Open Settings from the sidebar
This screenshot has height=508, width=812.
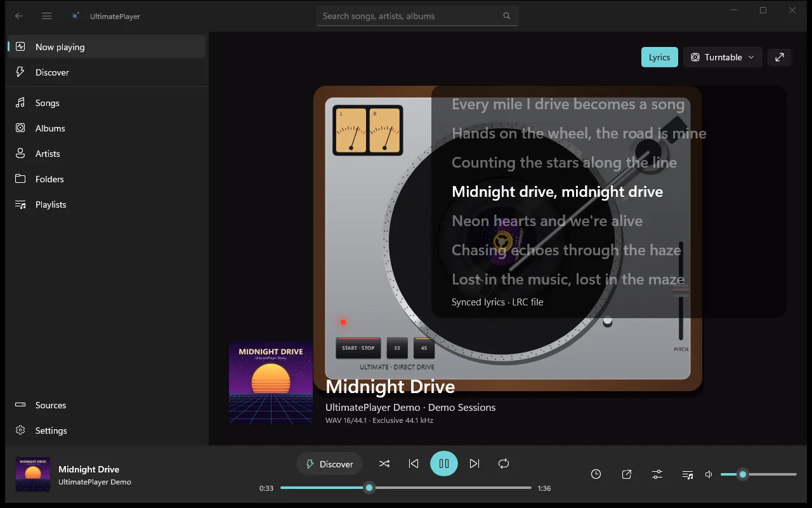(107, 431)
